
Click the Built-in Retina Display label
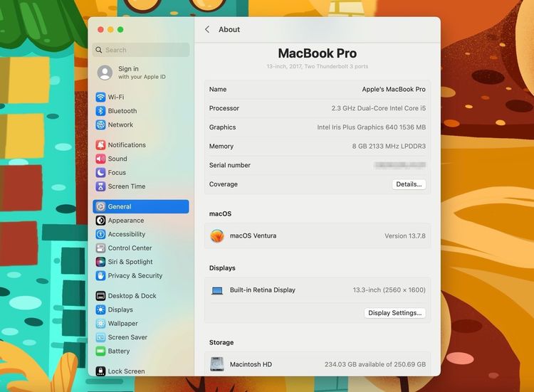[x=262, y=290]
